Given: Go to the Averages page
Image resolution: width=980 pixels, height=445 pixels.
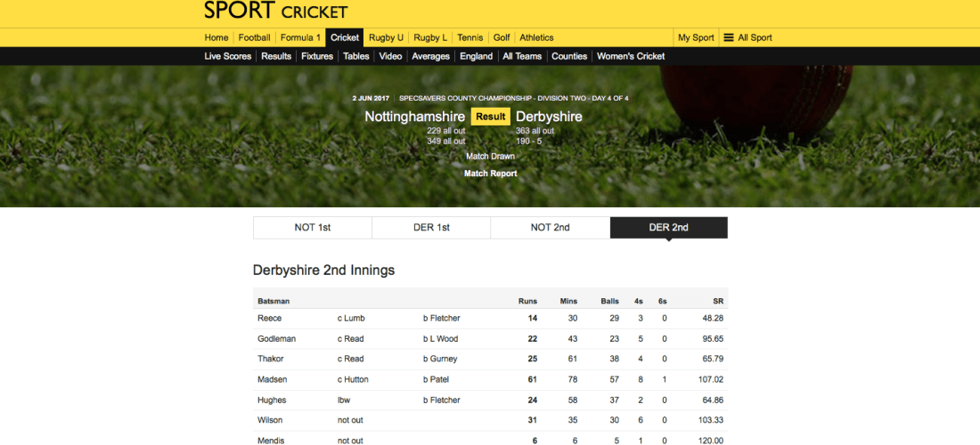Looking at the screenshot, I should [x=430, y=56].
